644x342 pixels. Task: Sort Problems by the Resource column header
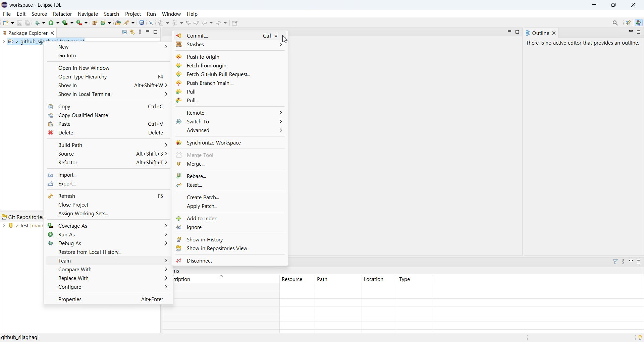(x=297, y=279)
